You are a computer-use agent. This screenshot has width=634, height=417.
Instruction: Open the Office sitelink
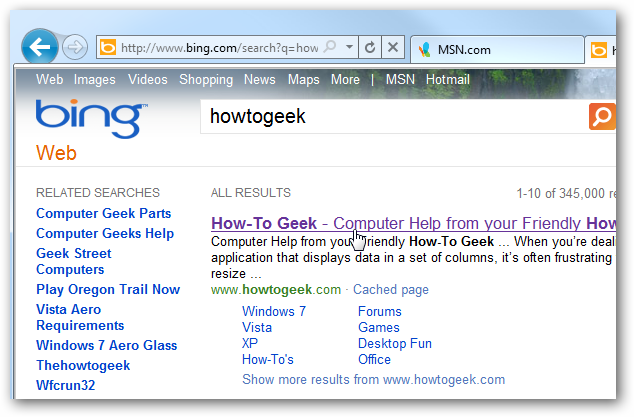pos(374,359)
